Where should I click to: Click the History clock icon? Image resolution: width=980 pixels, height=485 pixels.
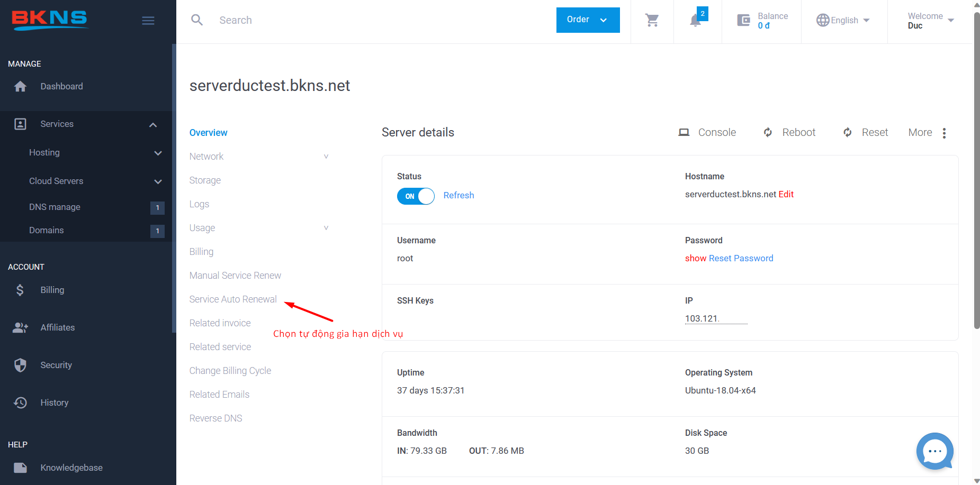pos(20,402)
